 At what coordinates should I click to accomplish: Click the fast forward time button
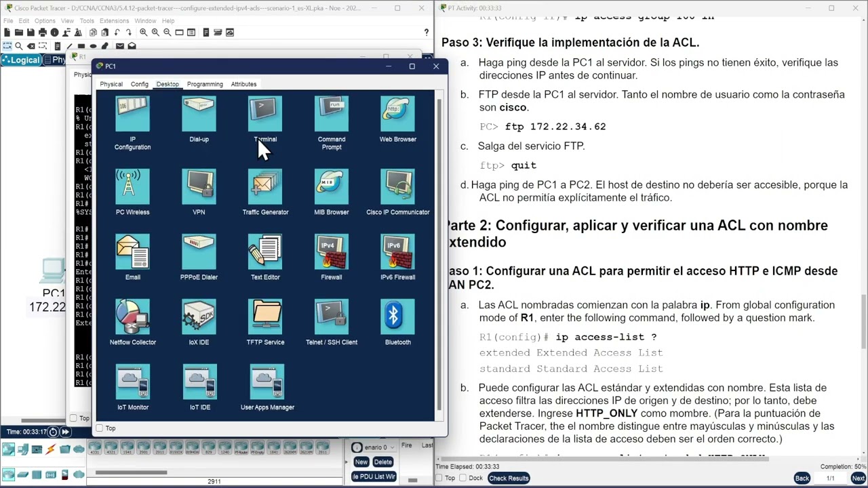pyautogui.click(x=65, y=432)
